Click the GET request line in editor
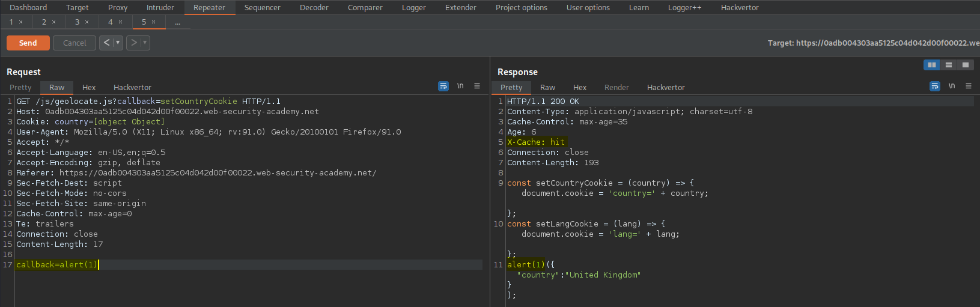 [x=148, y=101]
